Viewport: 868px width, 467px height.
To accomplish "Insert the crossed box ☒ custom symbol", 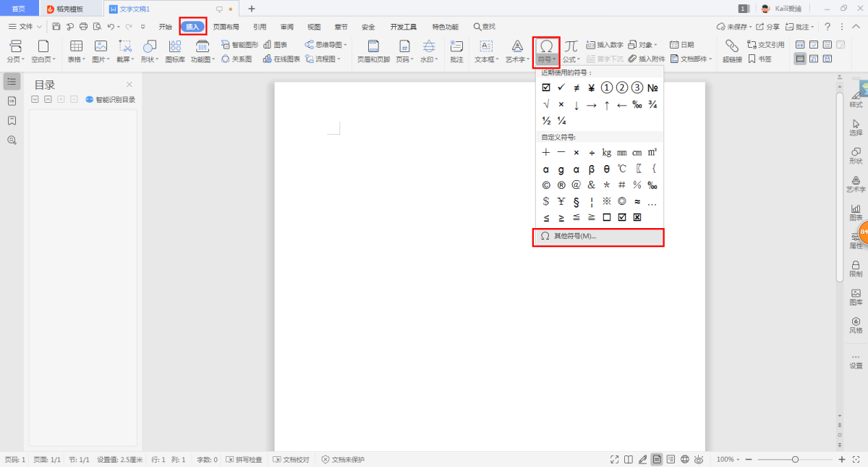I will coord(637,217).
